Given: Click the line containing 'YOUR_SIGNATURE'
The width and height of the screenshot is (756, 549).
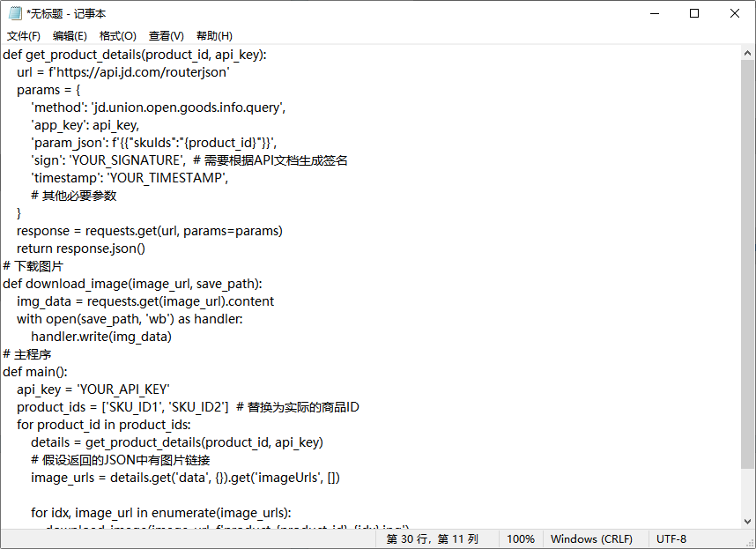Looking at the screenshot, I should tap(189, 160).
